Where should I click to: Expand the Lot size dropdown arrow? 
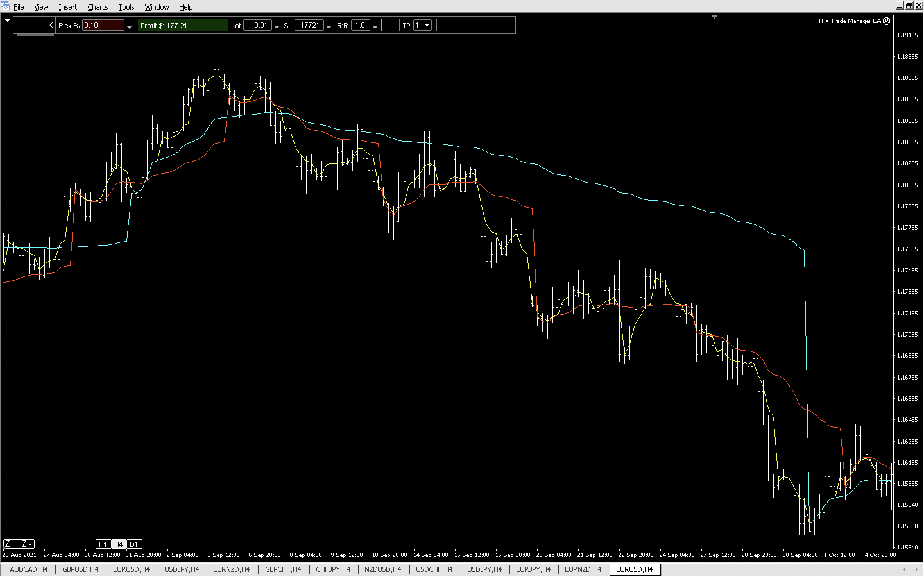pos(277,27)
